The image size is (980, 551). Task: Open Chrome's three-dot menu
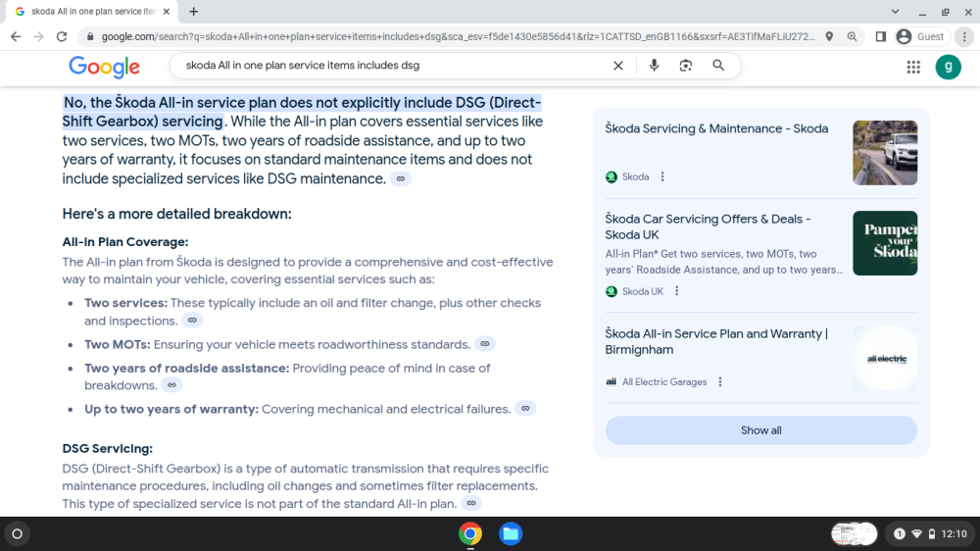[x=964, y=37]
